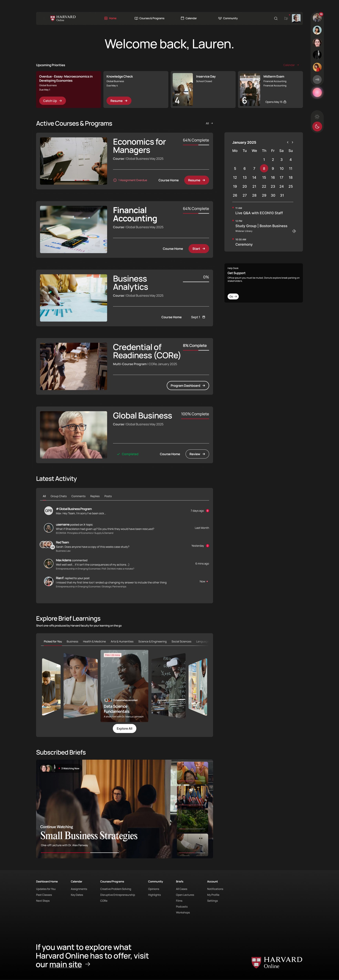Click Economics for Managers 64% progress bar
The image size is (339, 980).
pyautogui.click(x=196, y=145)
